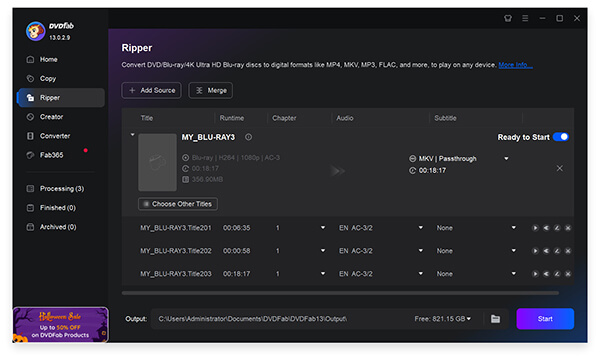Open Title202 subtitle None dropdown

(514, 251)
